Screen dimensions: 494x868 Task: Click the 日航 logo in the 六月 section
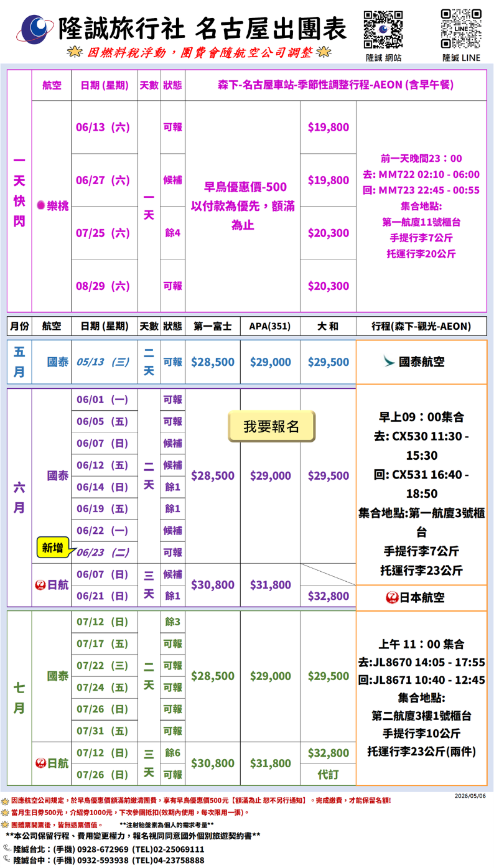coord(41,585)
